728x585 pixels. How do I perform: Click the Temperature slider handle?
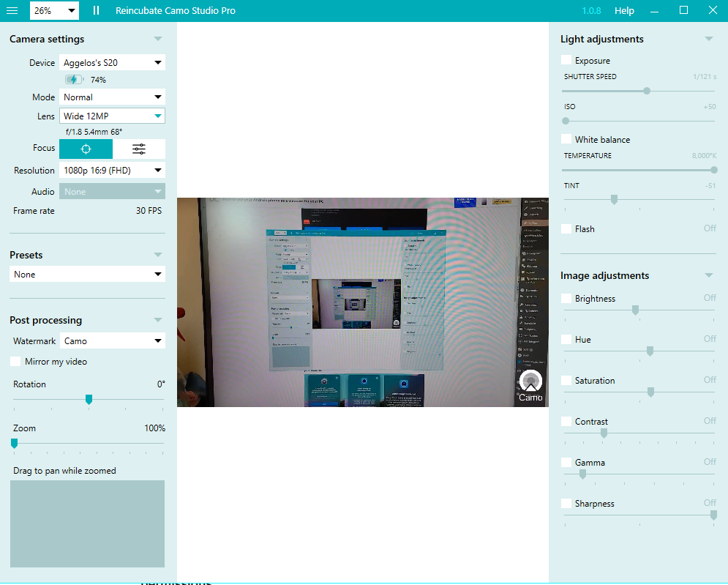click(x=714, y=170)
